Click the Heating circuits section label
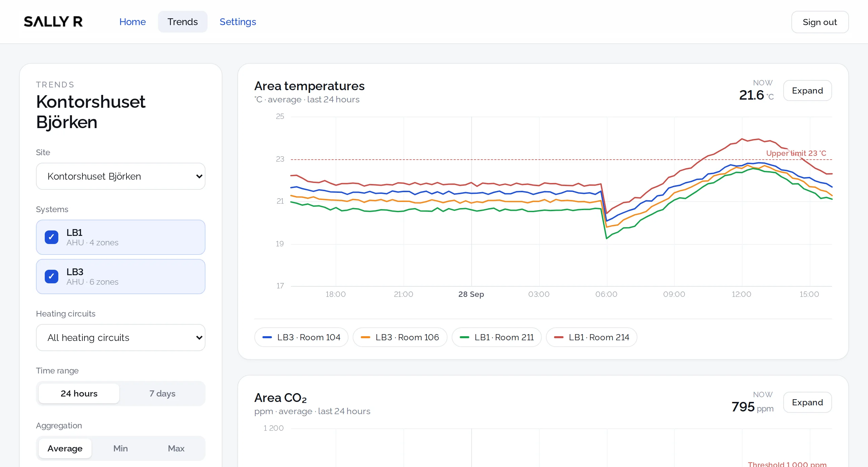 point(66,314)
